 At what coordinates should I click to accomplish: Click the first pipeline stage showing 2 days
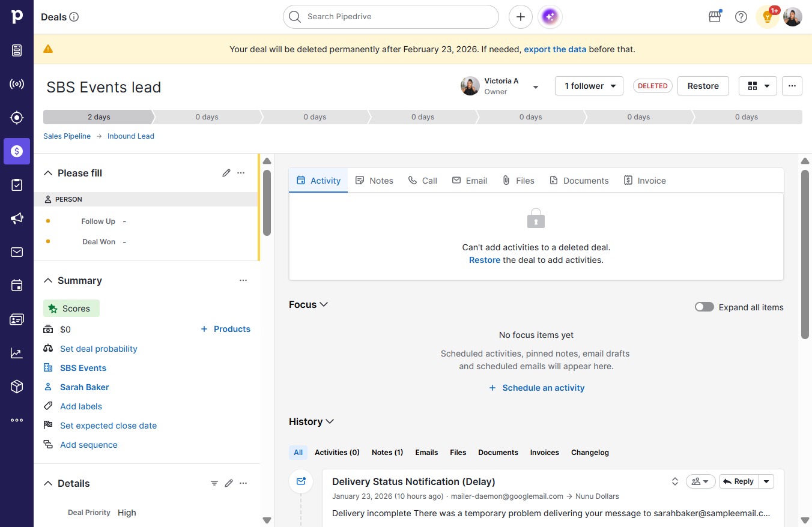[98, 117]
